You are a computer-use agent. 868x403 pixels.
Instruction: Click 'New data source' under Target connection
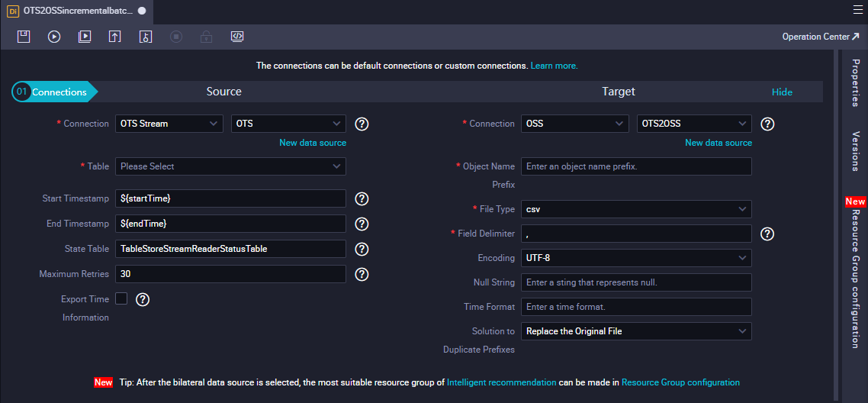tap(719, 143)
